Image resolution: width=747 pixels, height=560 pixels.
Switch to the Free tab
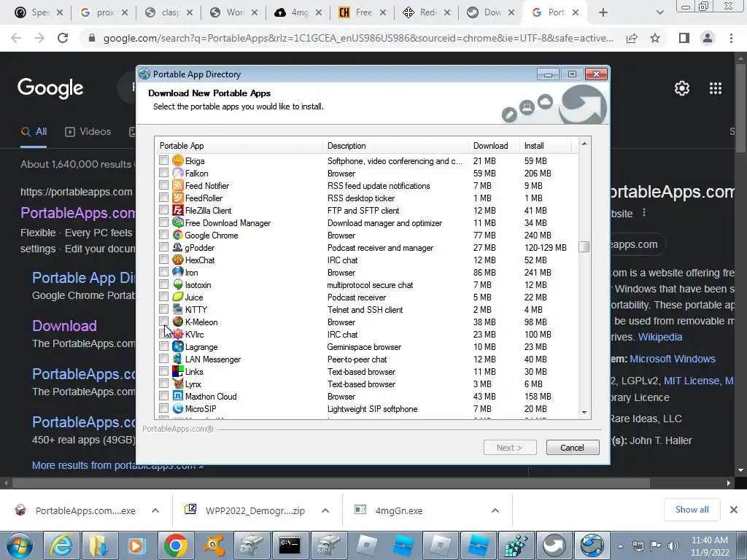click(x=362, y=12)
